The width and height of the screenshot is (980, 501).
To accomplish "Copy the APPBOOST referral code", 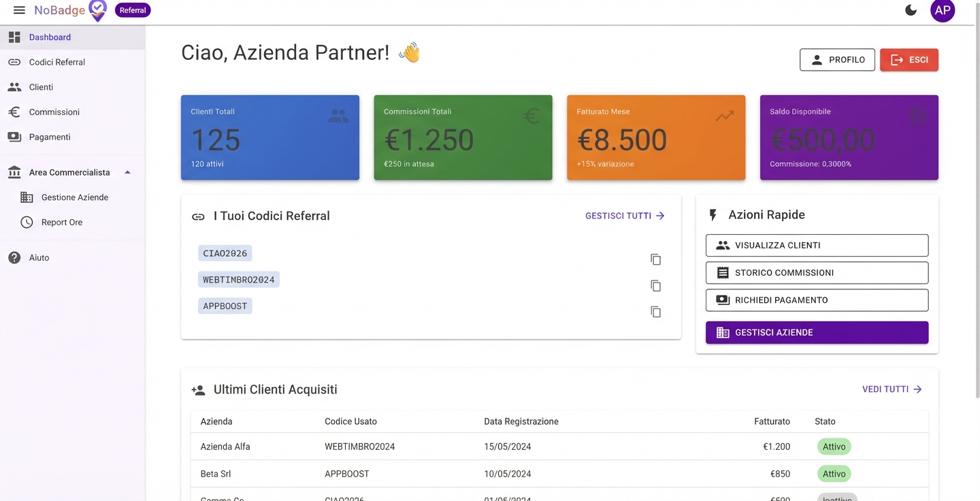I will (655, 312).
